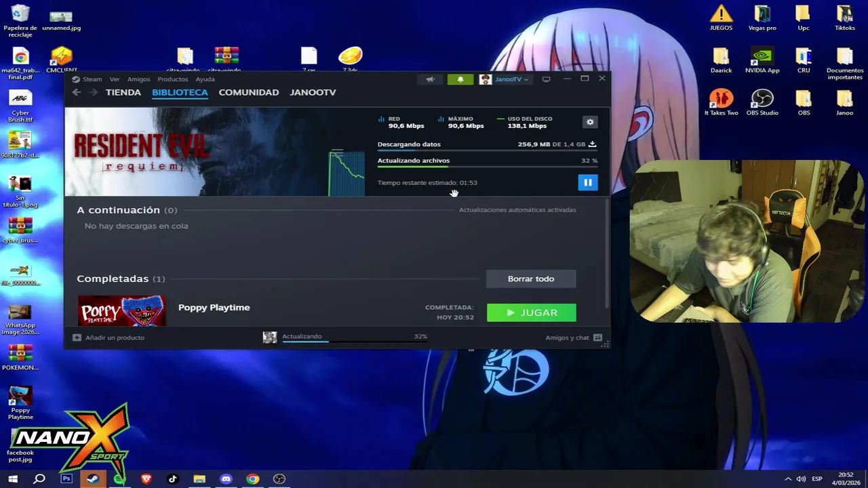Image resolution: width=868 pixels, height=488 pixels.
Task: Open download settings gear icon
Action: pos(590,122)
